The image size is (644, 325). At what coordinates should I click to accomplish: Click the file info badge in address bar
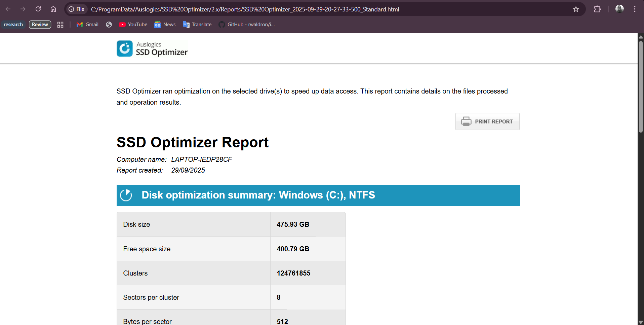76,9
